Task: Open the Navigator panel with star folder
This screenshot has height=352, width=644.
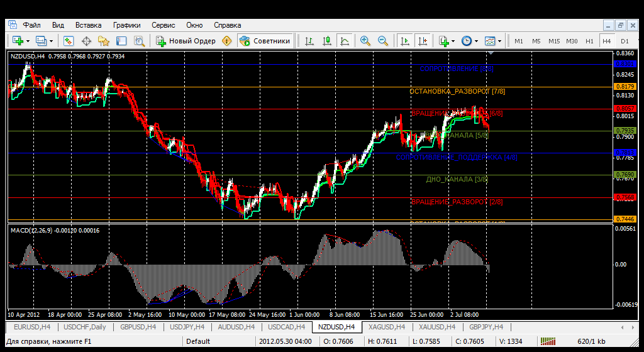Action: pos(104,41)
